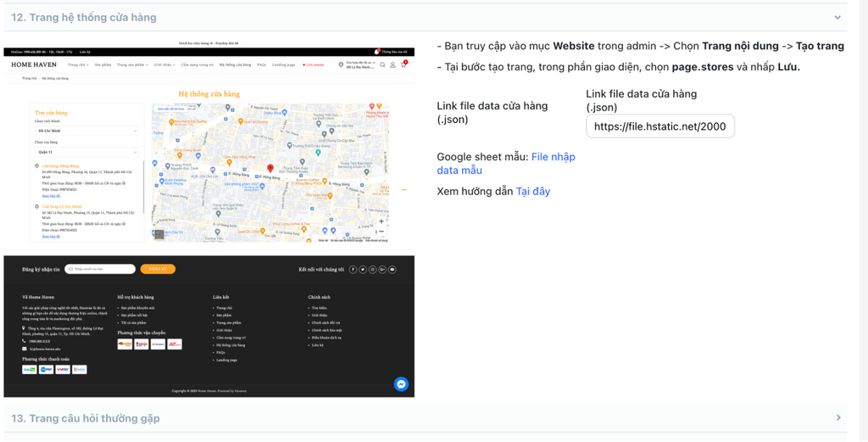This screenshot has width=868, height=442.
Task: Click the store data JSON link field
Action: [659, 126]
